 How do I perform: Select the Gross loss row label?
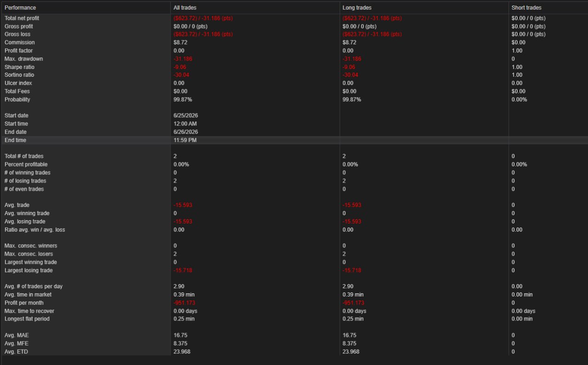[17, 34]
